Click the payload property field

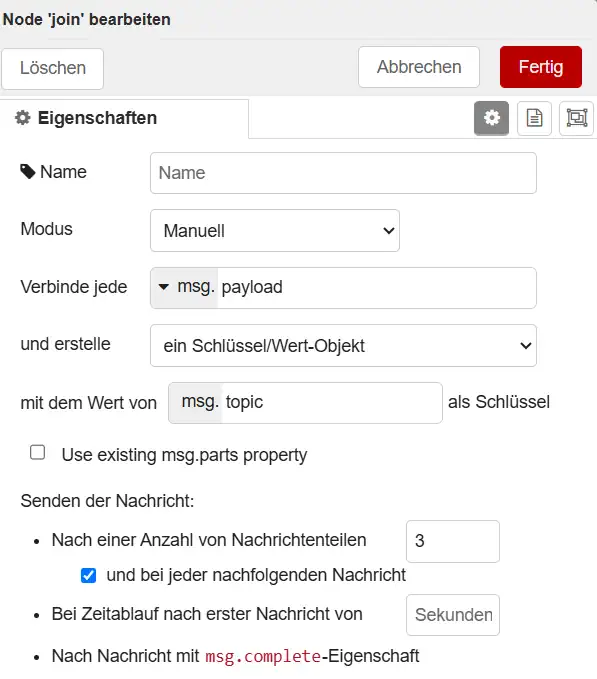pyautogui.click(x=377, y=288)
